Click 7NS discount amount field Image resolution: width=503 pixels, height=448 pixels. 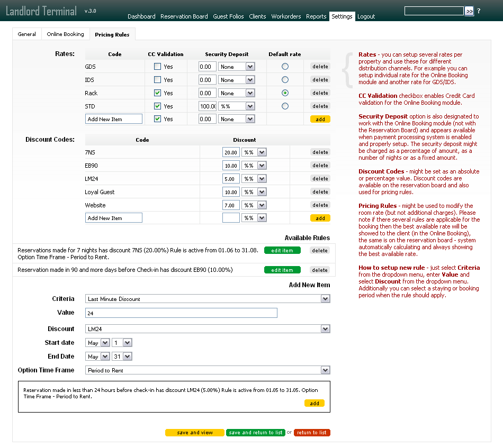tap(231, 152)
